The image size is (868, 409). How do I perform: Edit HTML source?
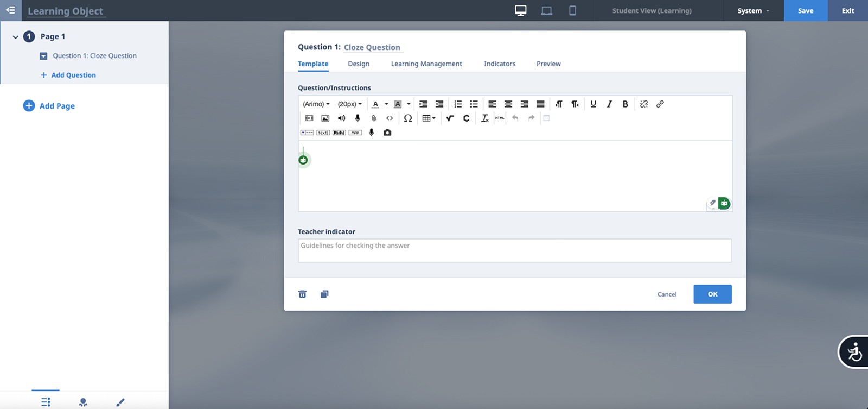[500, 118]
